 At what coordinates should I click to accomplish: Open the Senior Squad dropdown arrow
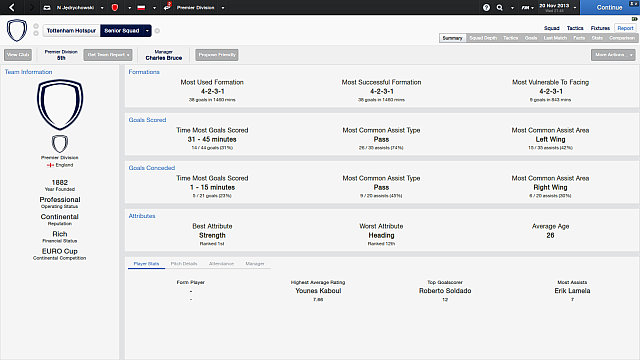tap(147, 31)
